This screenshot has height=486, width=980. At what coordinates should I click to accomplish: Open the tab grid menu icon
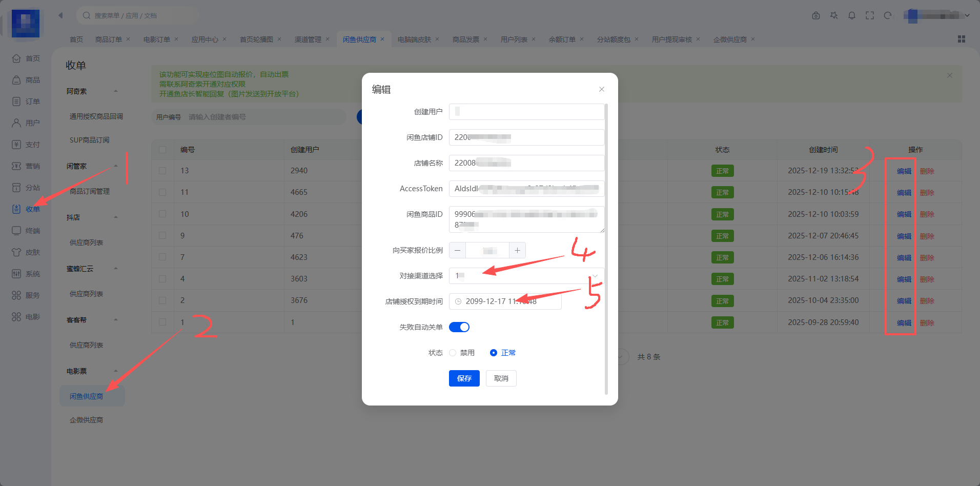pyautogui.click(x=962, y=39)
